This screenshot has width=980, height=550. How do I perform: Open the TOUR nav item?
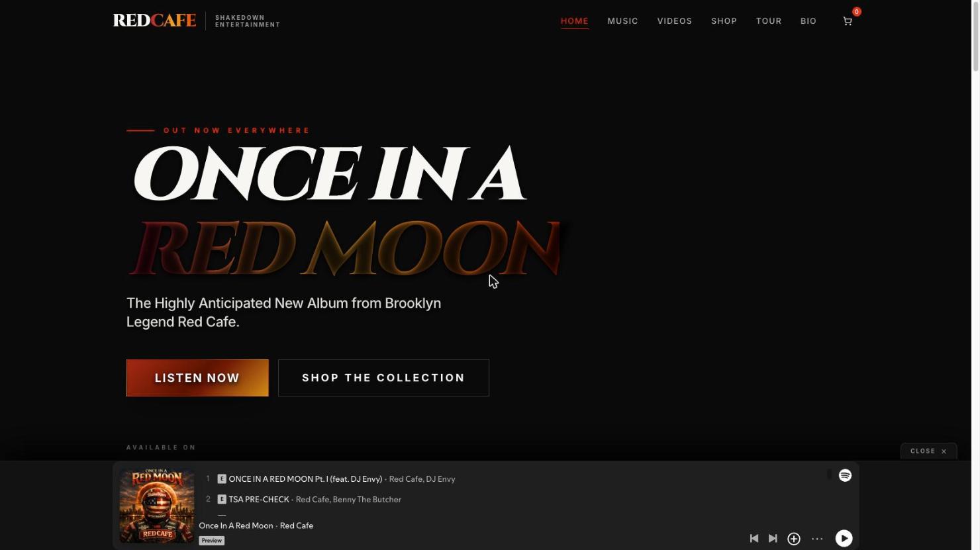click(768, 21)
